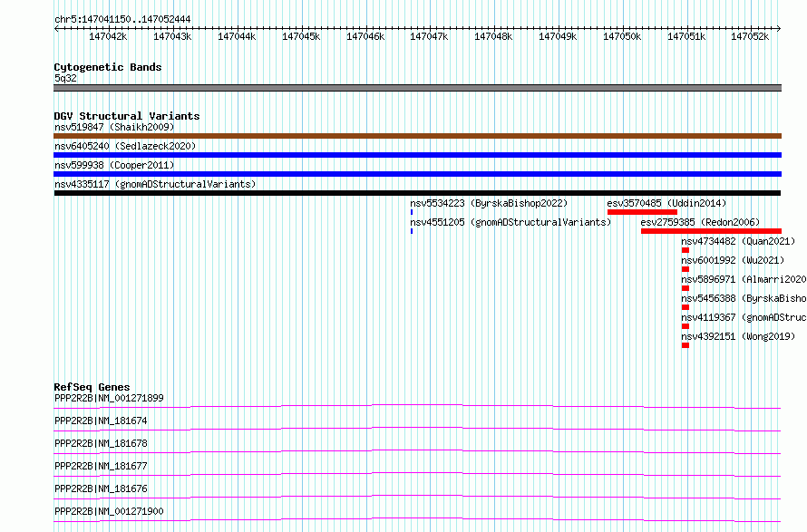807x532 pixels.
Task: Click the DGV Structural Variants track title
Action: (x=127, y=116)
